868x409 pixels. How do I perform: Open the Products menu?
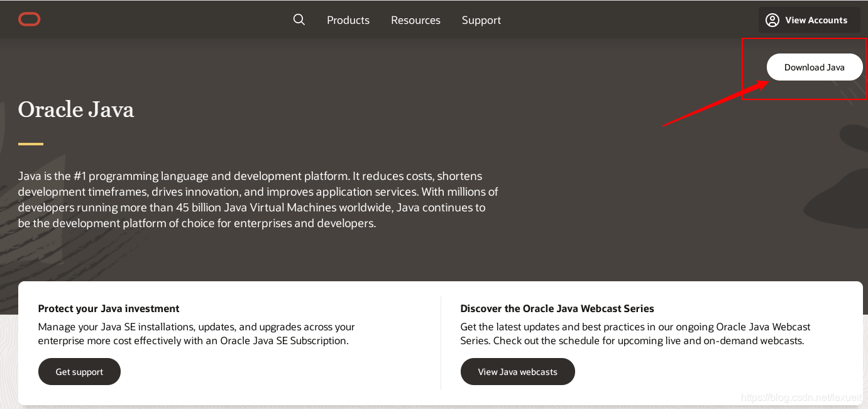tap(348, 20)
